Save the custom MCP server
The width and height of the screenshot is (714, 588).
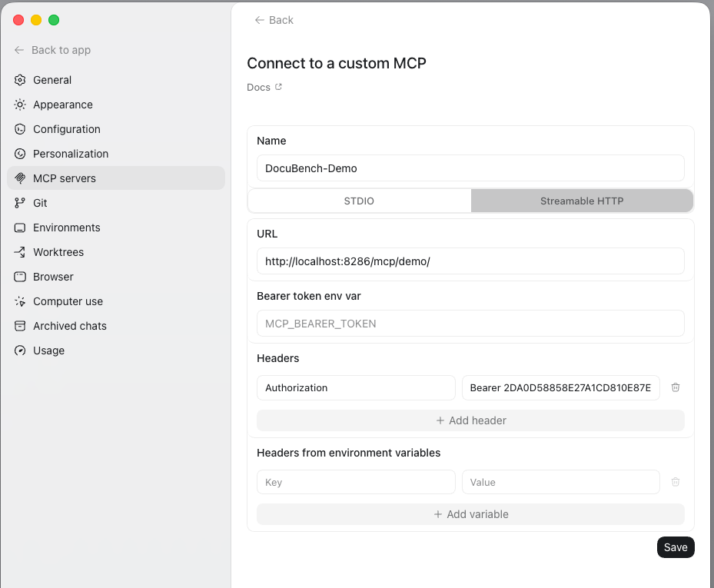tap(676, 547)
